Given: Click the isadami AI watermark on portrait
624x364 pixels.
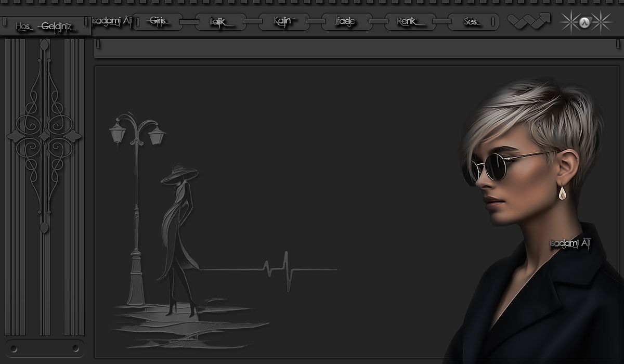Looking at the screenshot, I should pos(570,243).
